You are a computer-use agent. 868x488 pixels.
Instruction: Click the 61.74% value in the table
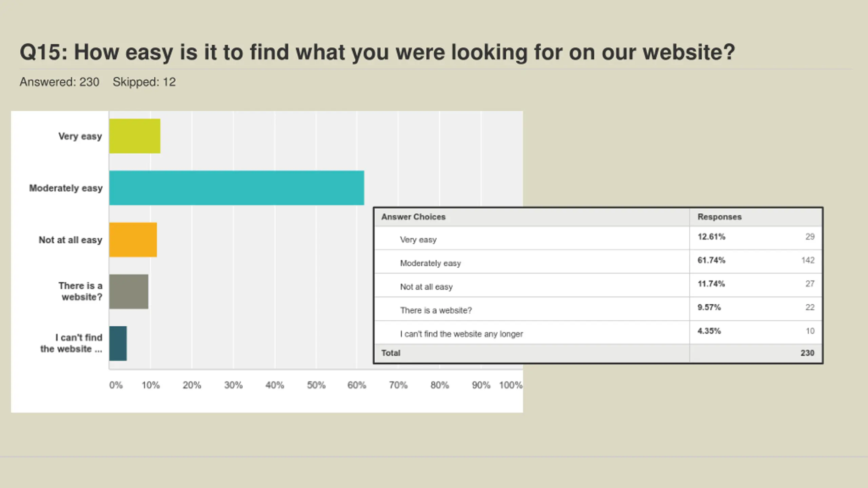(x=711, y=260)
